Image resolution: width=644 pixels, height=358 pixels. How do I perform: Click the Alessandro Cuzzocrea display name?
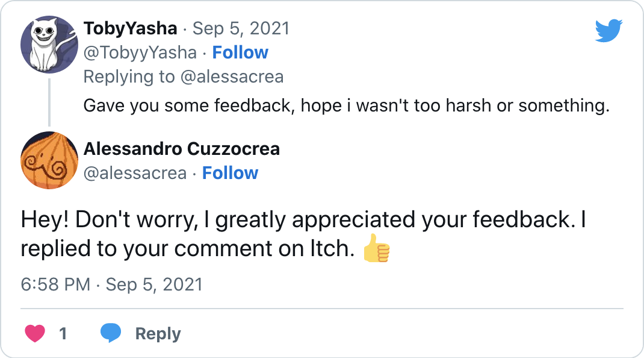click(181, 149)
